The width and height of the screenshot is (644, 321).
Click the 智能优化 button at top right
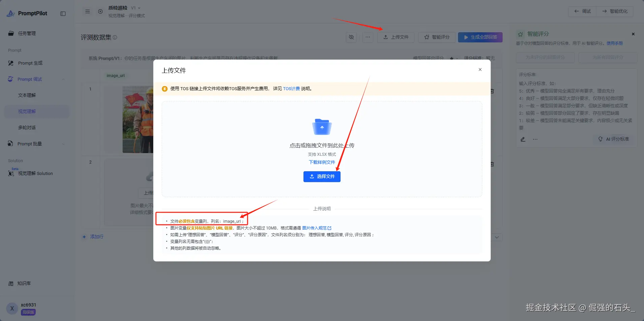coord(615,11)
